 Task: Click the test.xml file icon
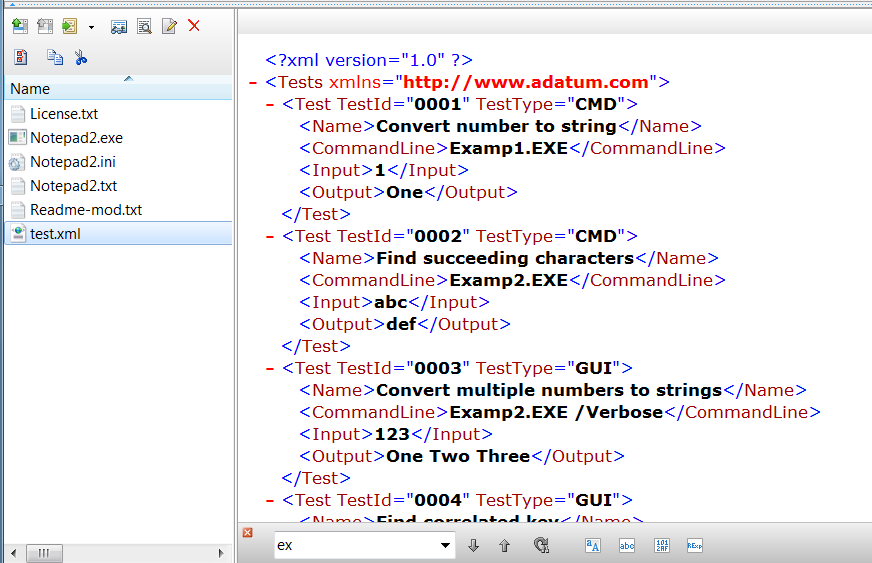click(18, 234)
